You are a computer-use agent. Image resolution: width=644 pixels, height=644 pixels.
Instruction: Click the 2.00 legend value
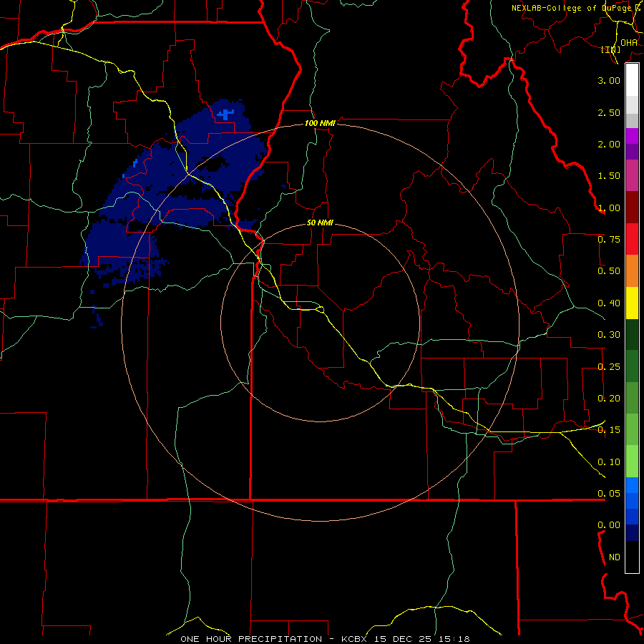[x=609, y=144]
